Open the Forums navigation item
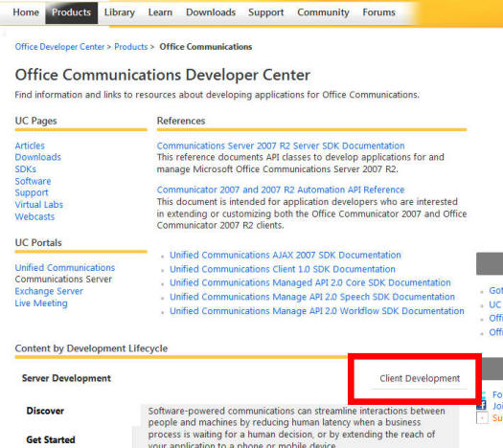The width and height of the screenshot is (503, 448). click(x=378, y=12)
